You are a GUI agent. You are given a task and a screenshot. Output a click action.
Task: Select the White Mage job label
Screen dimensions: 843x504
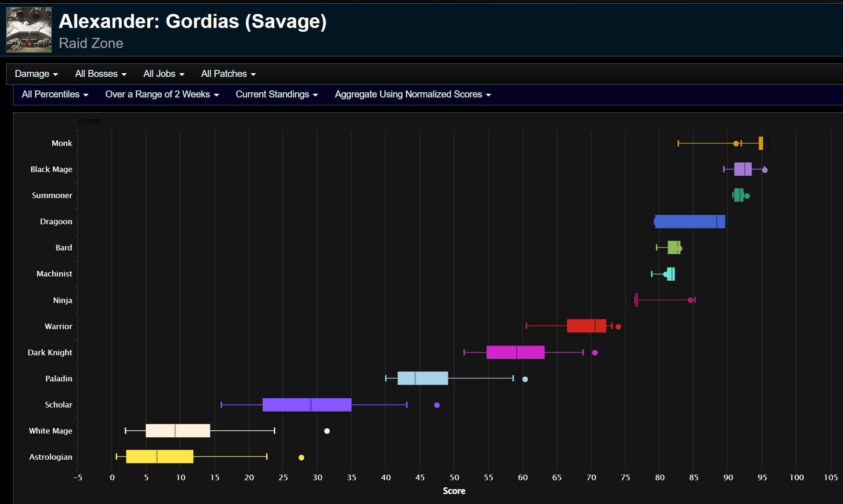pos(50,431)
